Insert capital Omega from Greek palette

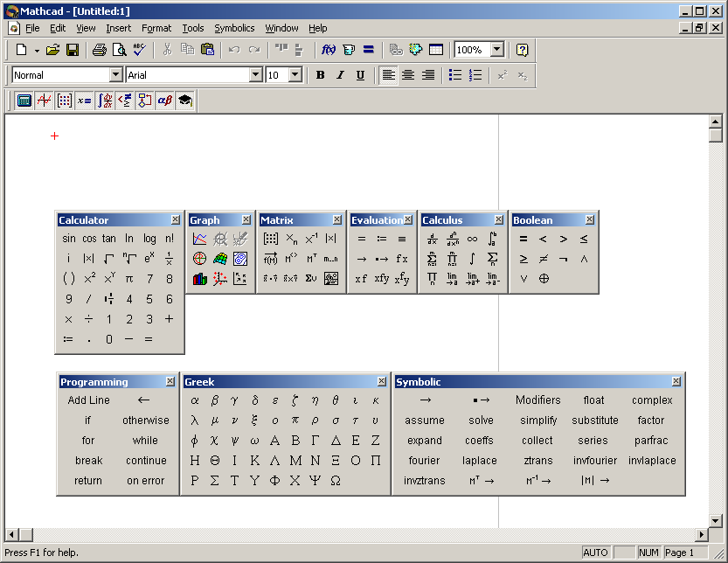pyautogui.click(x=336, y=481)
